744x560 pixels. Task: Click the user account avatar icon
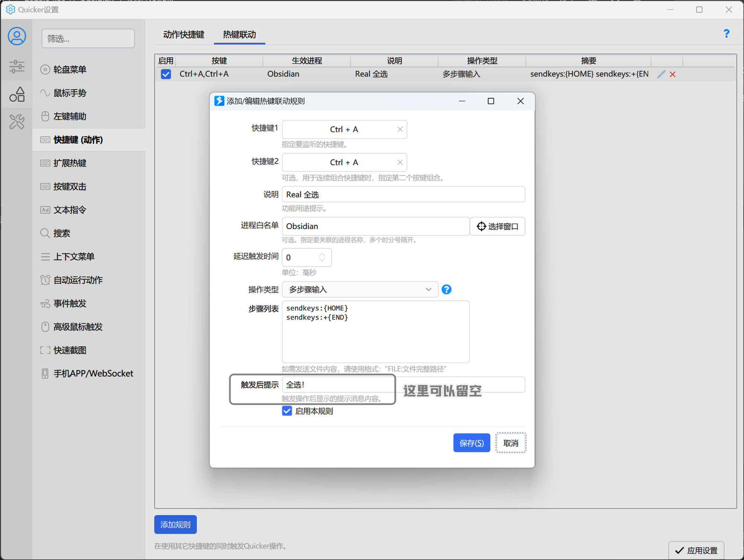pyautogui.click(x=17, y=36)
